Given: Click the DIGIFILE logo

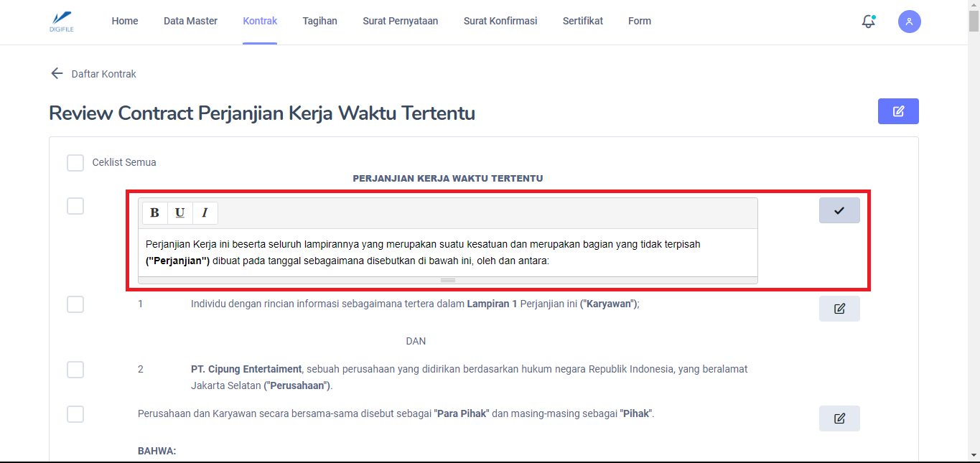Looking at the screenshot, I should click(62, 22).
